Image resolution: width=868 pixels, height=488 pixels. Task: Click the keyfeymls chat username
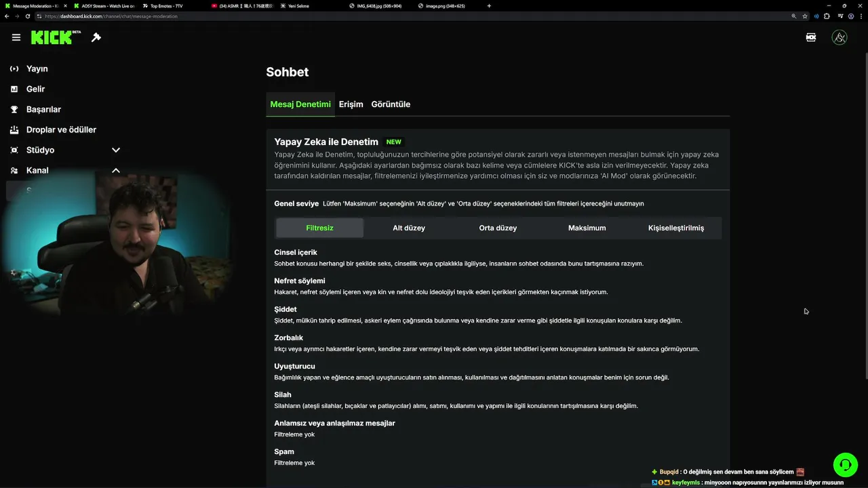686,483
